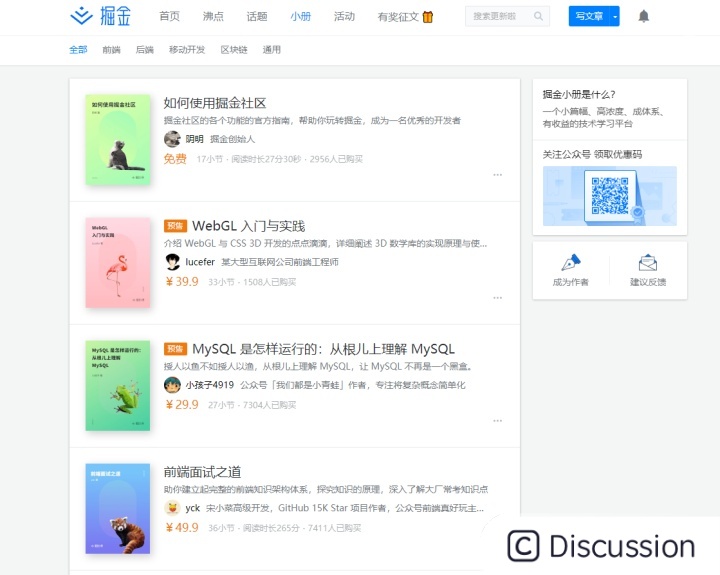Open MySQL 是怎样运行的 title link

pos(323,349)
